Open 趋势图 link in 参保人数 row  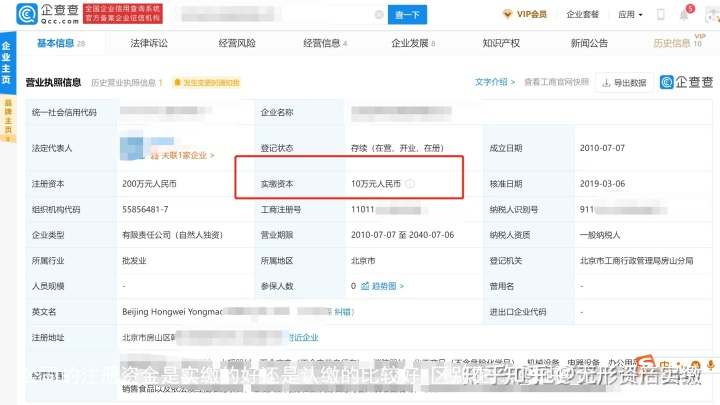click(x=382, y=286)
